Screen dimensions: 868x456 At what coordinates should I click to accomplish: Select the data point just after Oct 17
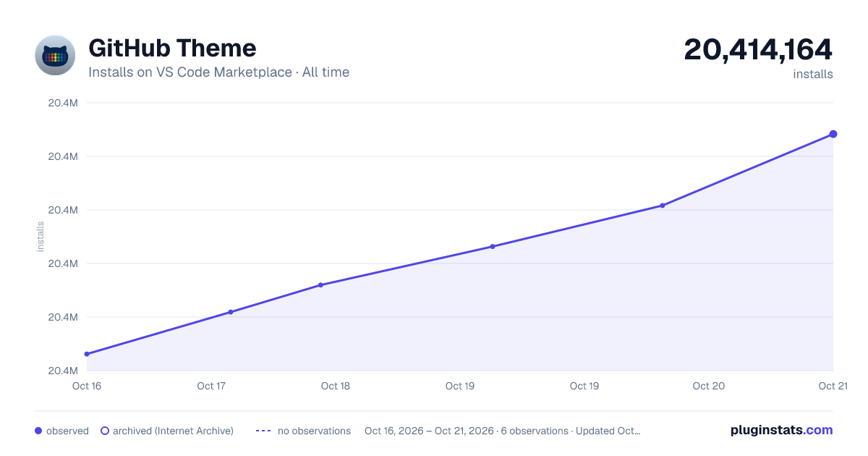[231, 312]
